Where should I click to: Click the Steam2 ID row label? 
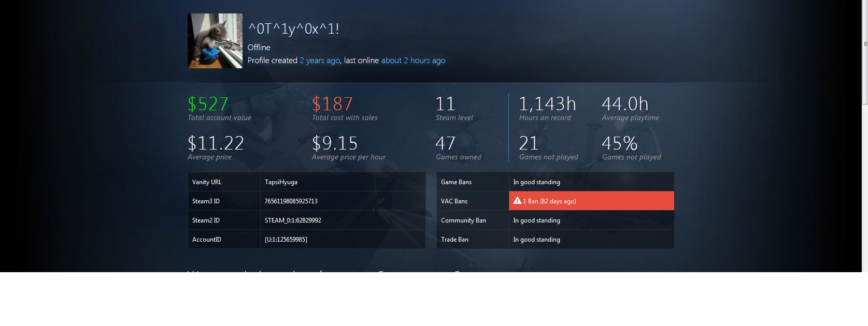(x=206, y=220)
